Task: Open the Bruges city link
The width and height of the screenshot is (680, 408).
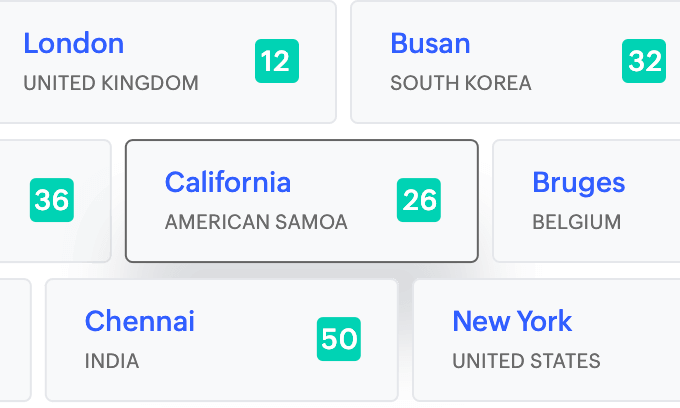Action: [578, 183]
